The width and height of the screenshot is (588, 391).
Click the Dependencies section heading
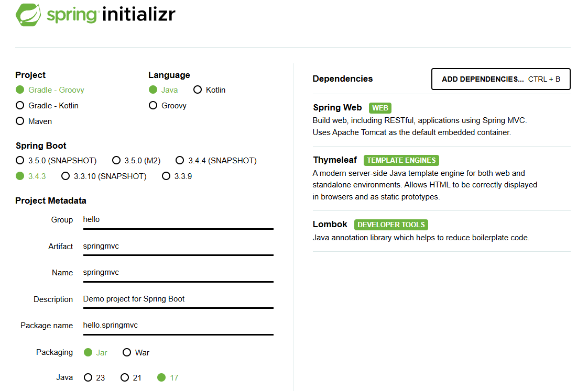pyautogui.click(x=342, y=79)
